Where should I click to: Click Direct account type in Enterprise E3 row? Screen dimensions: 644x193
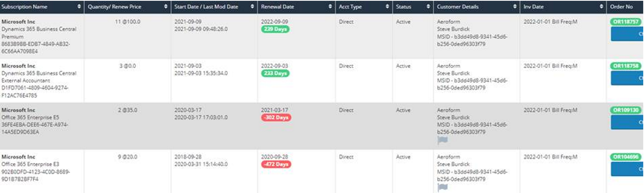346,157
